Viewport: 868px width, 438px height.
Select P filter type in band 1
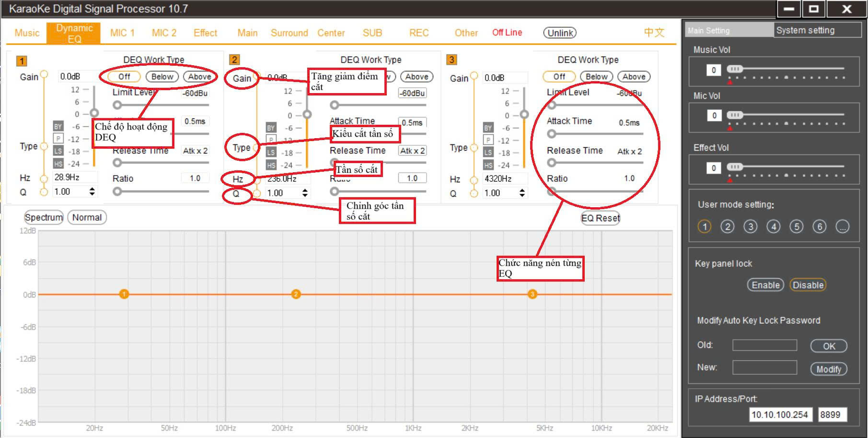click(58, 139)
